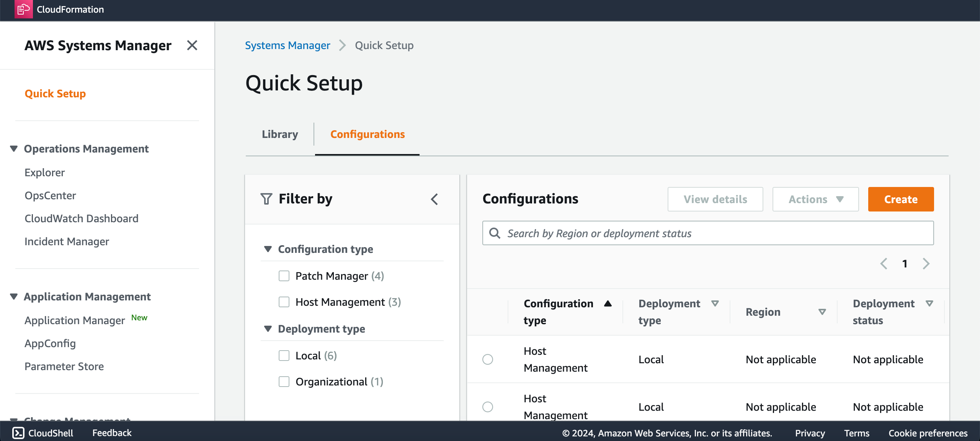This screenshot has width=980, height=441.
Task: Select the second Host Management row
Action: pos(488,407)
